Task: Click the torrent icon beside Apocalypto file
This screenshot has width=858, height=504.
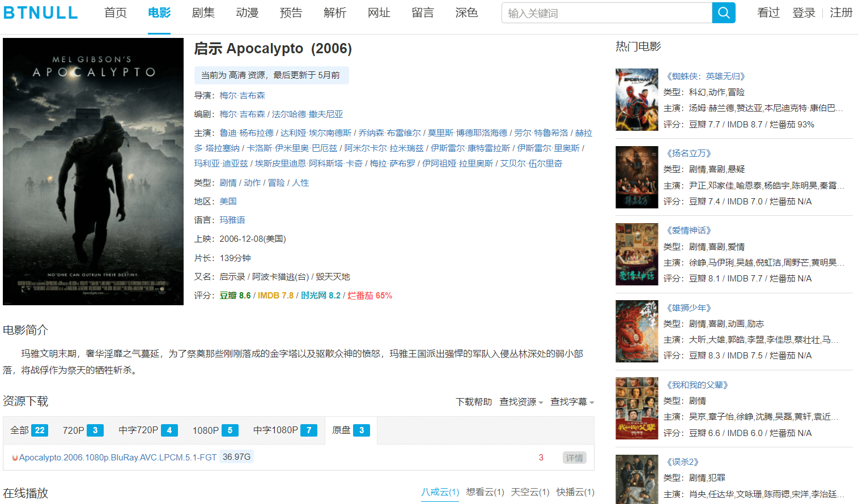Action: coord(15,458)
